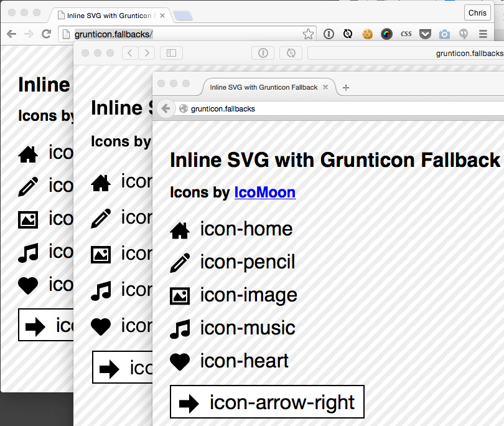The width and height of the screenshot is (504, 426).
Task: Click Safari's forward chevron button
Action: 147,53
